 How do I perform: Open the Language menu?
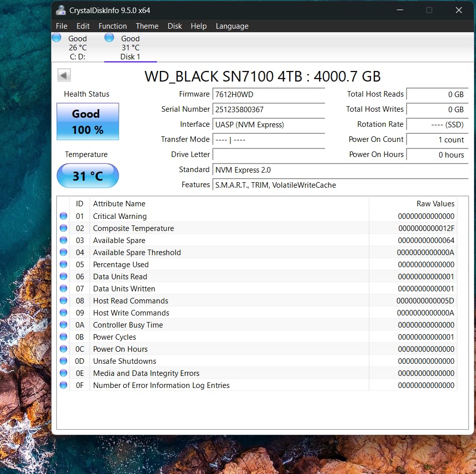pyautogui.click(x=232, y=26)
